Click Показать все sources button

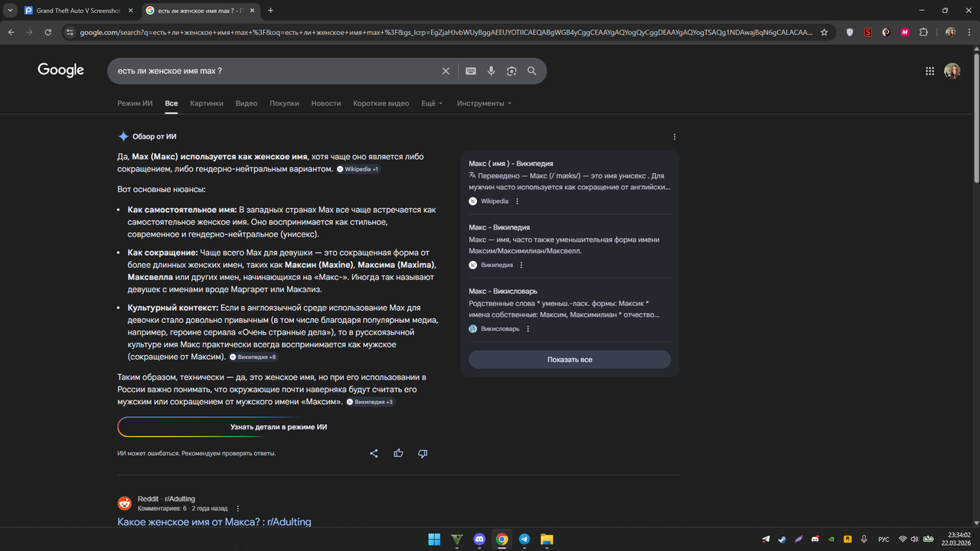[570, 360]
